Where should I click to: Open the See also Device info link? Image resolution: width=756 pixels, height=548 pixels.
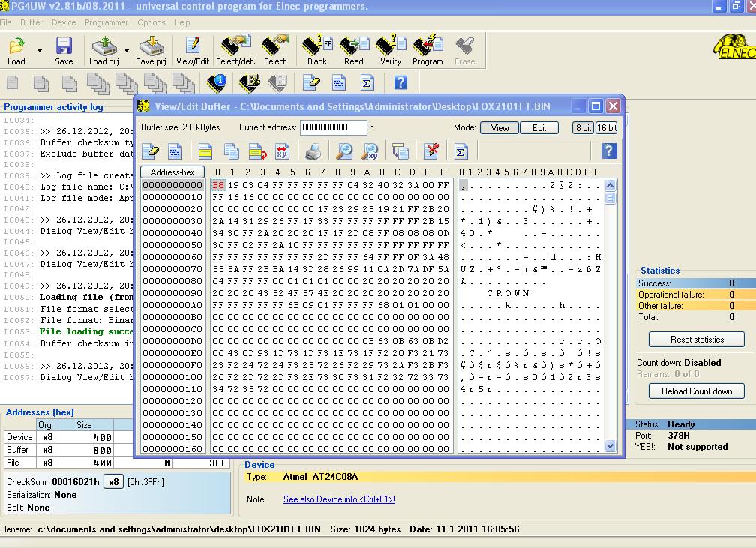click(x=339, y=499)
